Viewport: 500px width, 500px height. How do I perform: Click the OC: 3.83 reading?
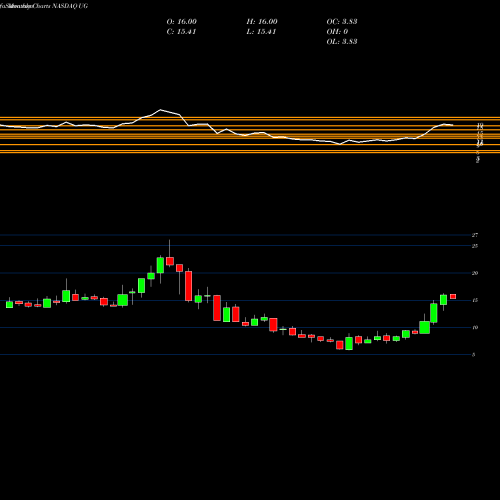point(342,22)
